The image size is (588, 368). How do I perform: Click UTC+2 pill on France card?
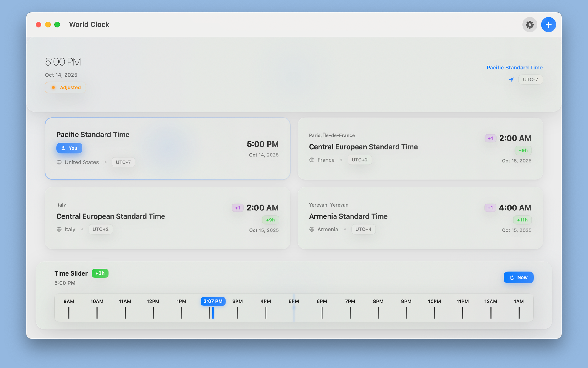coord(360,160)
